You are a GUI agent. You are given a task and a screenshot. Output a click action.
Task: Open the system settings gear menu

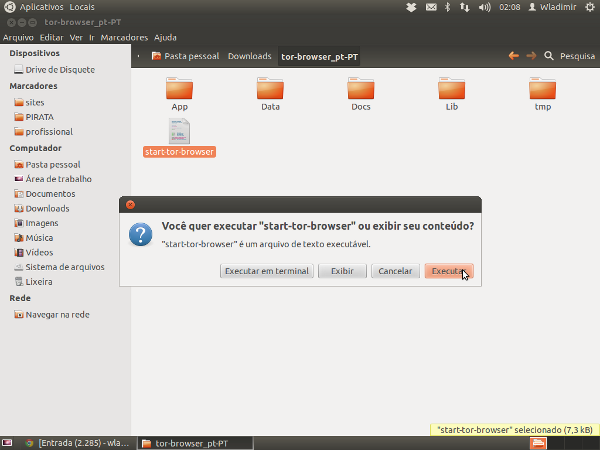pos(590,7)
